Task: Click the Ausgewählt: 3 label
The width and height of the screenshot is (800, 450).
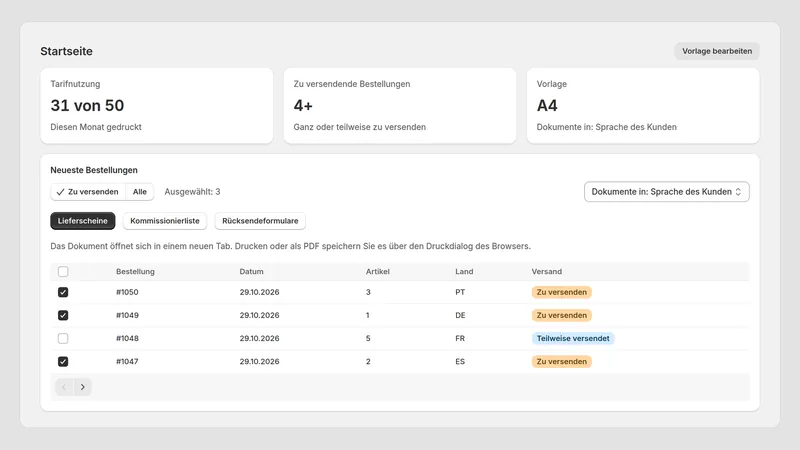Action: [192, 192]
